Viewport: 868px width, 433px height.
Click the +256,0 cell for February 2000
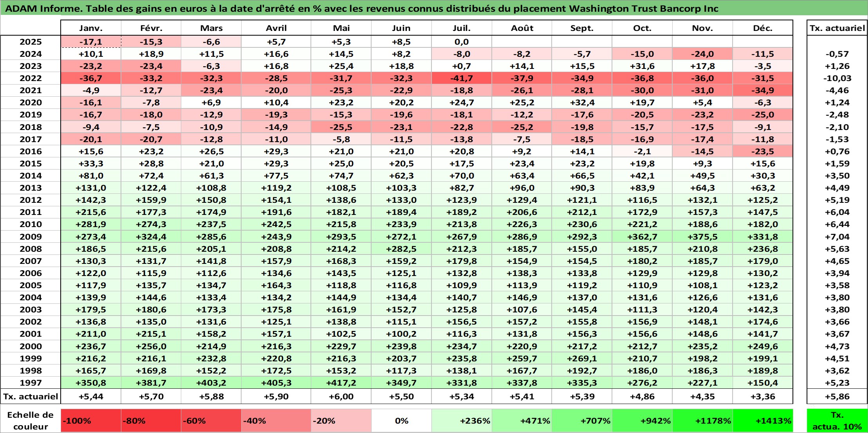(x=151, y=346)
